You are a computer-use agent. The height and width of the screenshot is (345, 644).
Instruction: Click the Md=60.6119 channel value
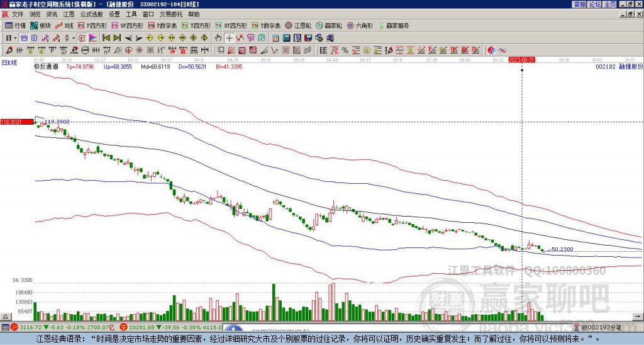pyautogui.click(x=155, y=66)
